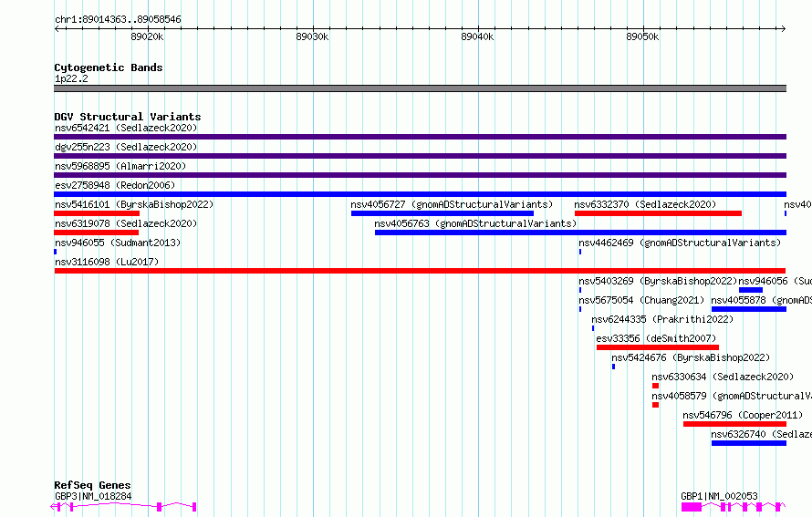Click the 89040k ruler label

point(477,36)
